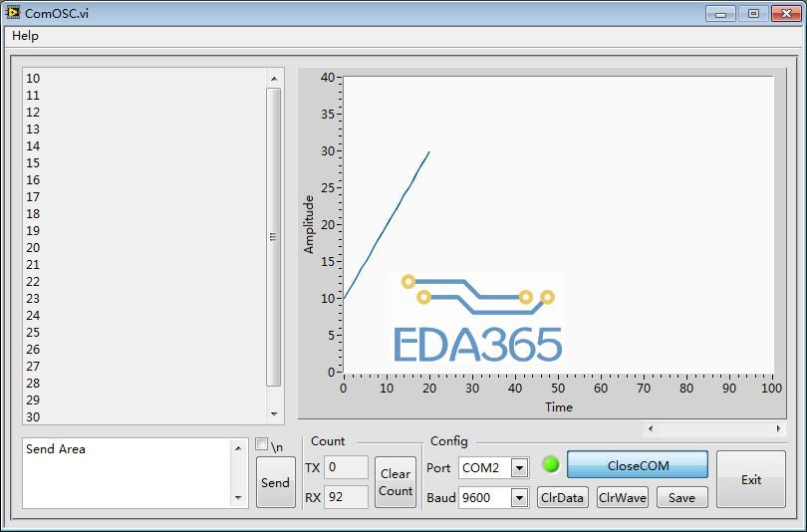Click the Clear Count button

[396, 482]
